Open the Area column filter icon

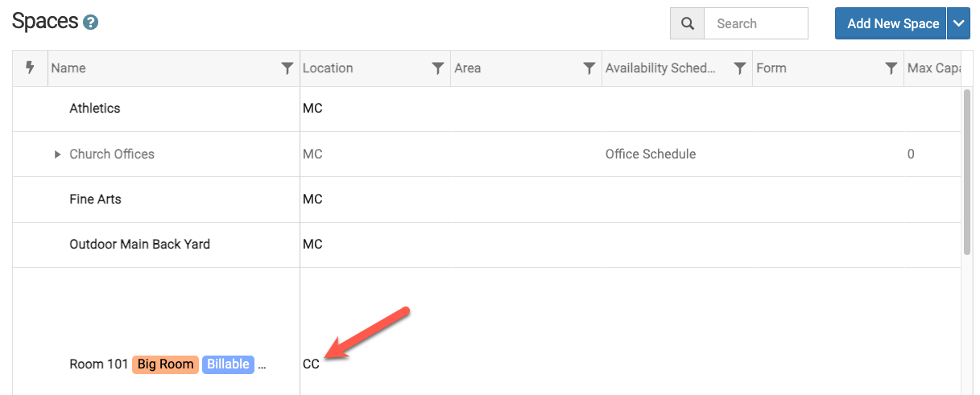589,68
